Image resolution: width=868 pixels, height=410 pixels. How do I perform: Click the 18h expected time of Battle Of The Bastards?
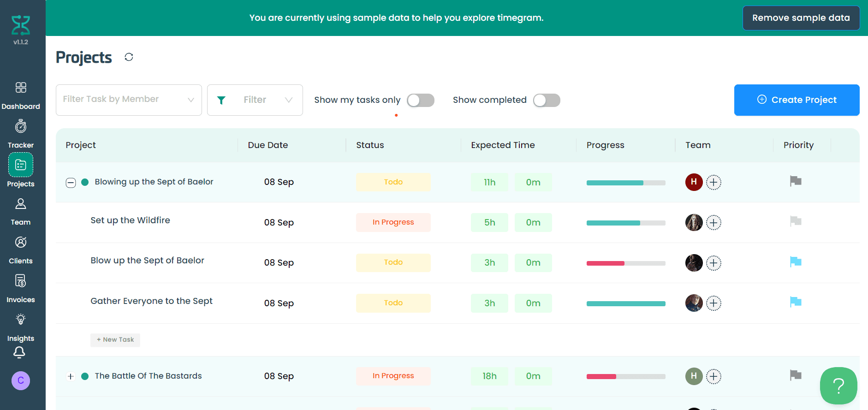489,376
